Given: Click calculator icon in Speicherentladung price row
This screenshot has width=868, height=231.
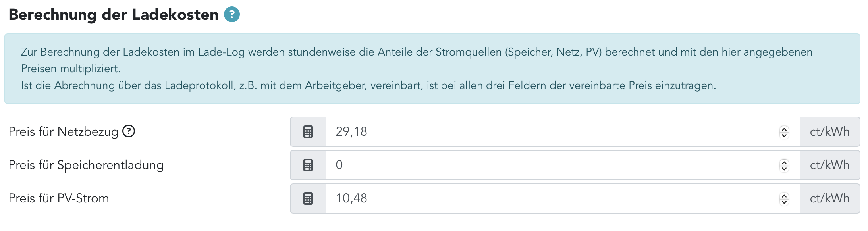Looking at the screenshot, I should [x=308, y=165].
